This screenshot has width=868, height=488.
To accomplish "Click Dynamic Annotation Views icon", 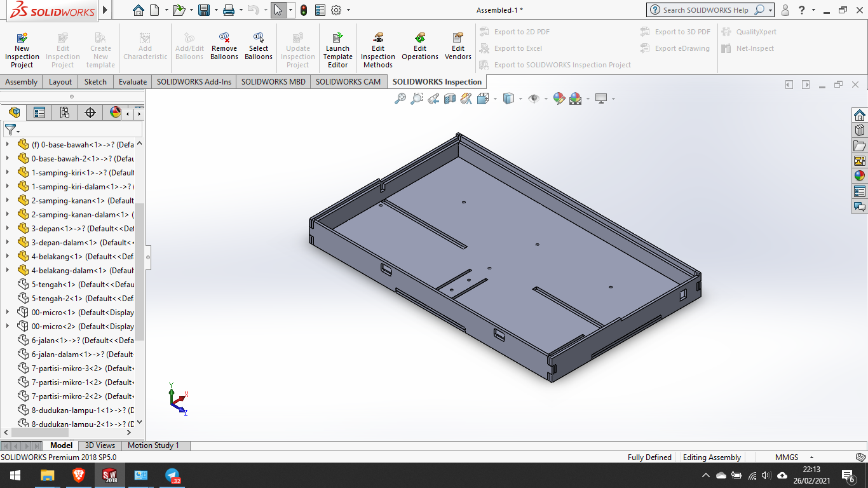I will click(x=466, y=98).
